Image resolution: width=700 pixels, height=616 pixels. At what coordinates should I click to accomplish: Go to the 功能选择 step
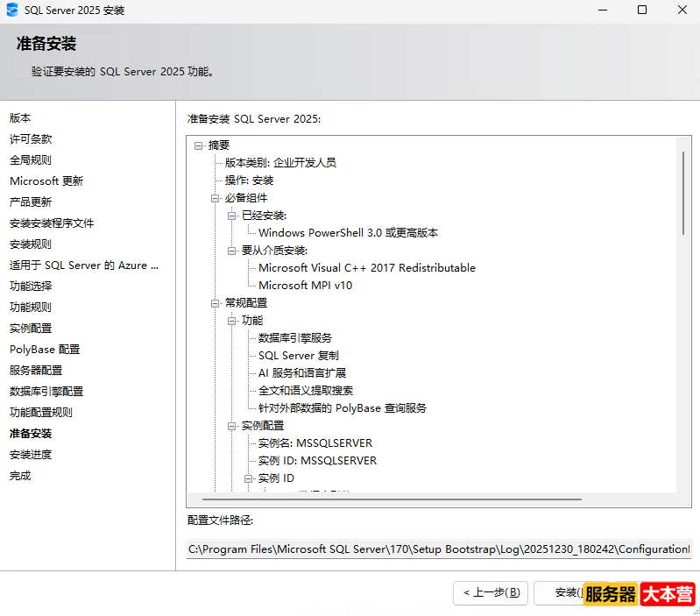click(31, 287)
